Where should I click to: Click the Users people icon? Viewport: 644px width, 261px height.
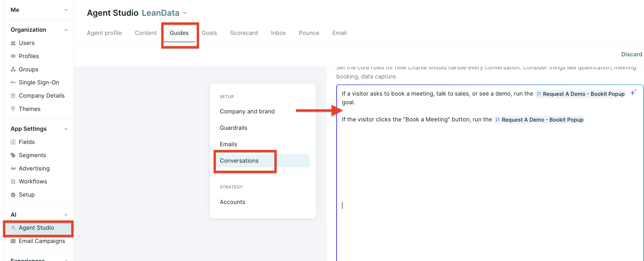coord(13,43)
